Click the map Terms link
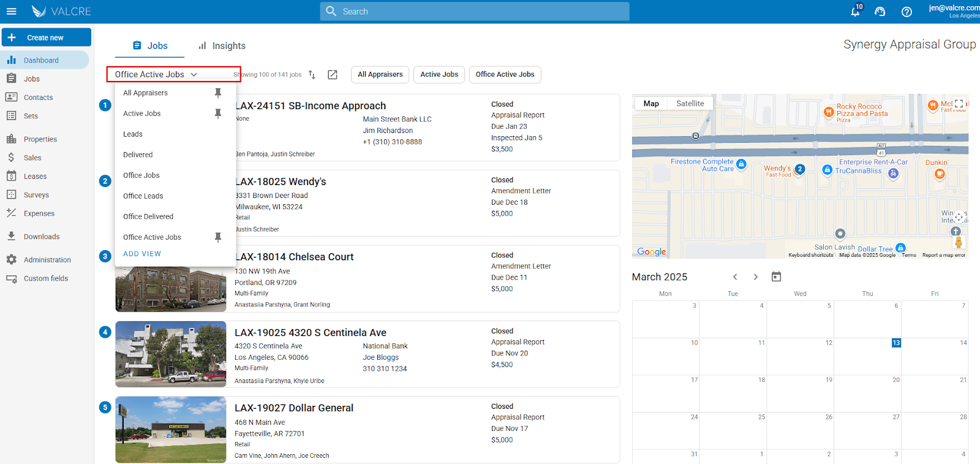Screen dimensions: 980x464 (909, 255)
